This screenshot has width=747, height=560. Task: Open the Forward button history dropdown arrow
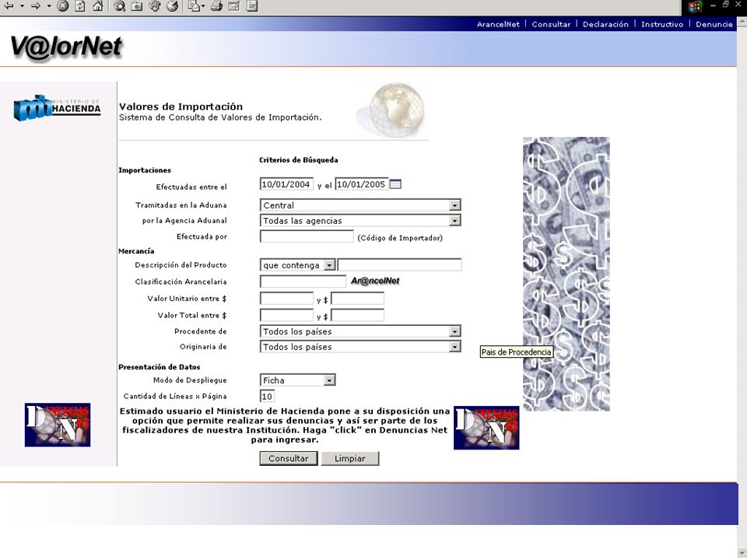(x=48, y=5)
